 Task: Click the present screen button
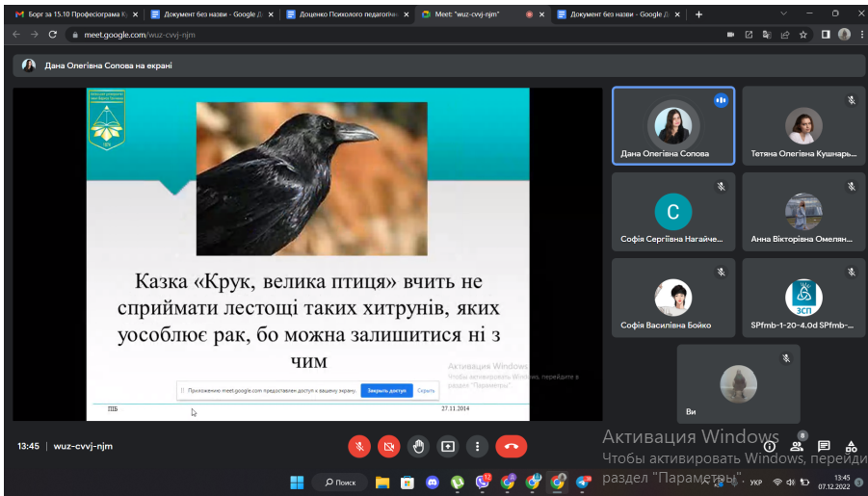[448, 446]
